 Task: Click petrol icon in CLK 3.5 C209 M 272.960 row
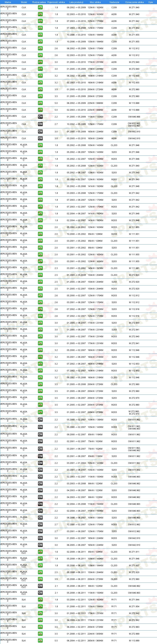pos(40,96)
